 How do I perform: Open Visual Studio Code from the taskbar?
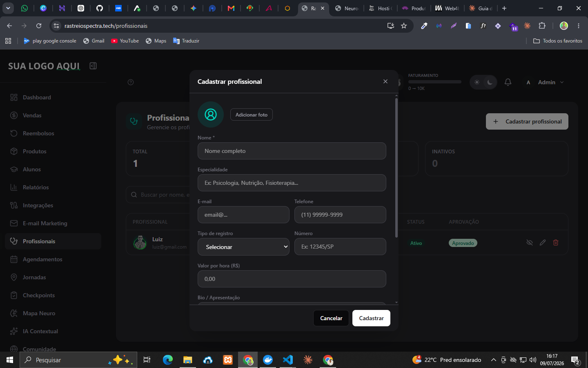click(288, 360)
